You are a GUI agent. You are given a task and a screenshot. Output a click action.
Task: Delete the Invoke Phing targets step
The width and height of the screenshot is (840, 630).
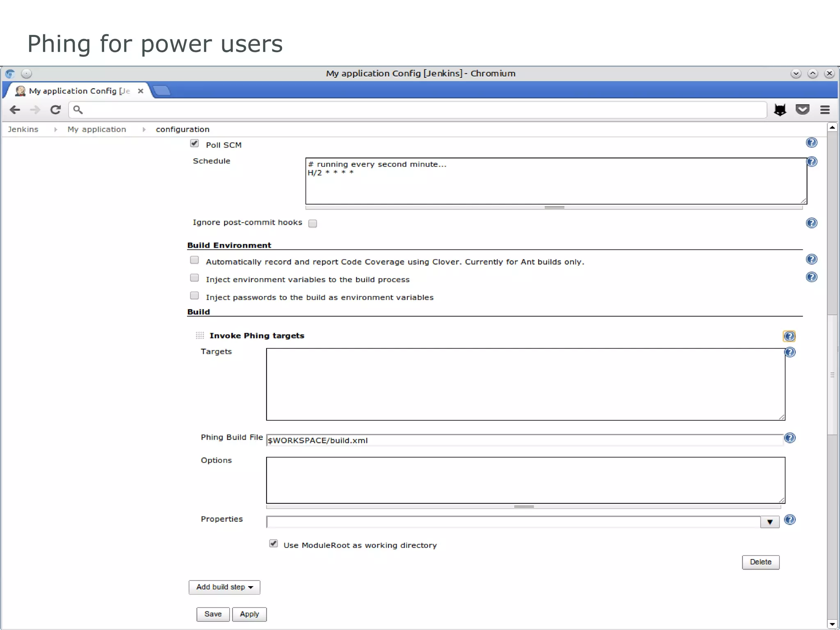761,562
